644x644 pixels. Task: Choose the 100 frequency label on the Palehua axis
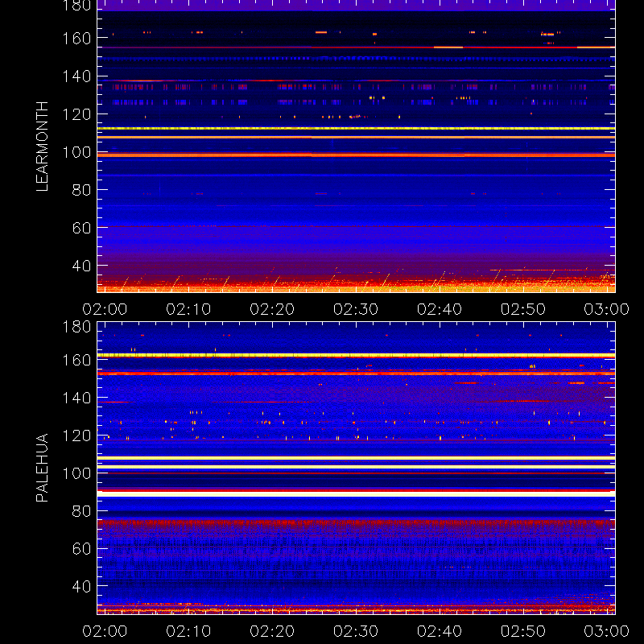tap(76, 473)
